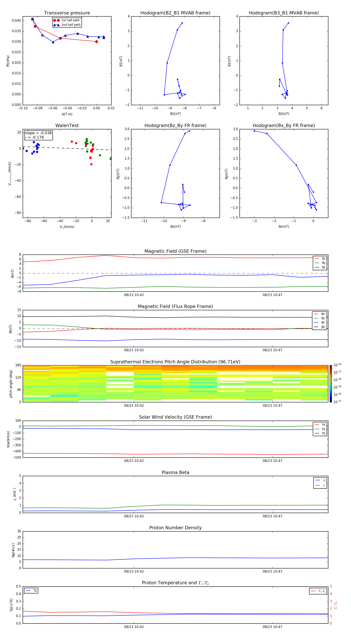Select the red "Bx" entry in the GSE legend
Screen dimensions: 351x644
pos(320,259)
